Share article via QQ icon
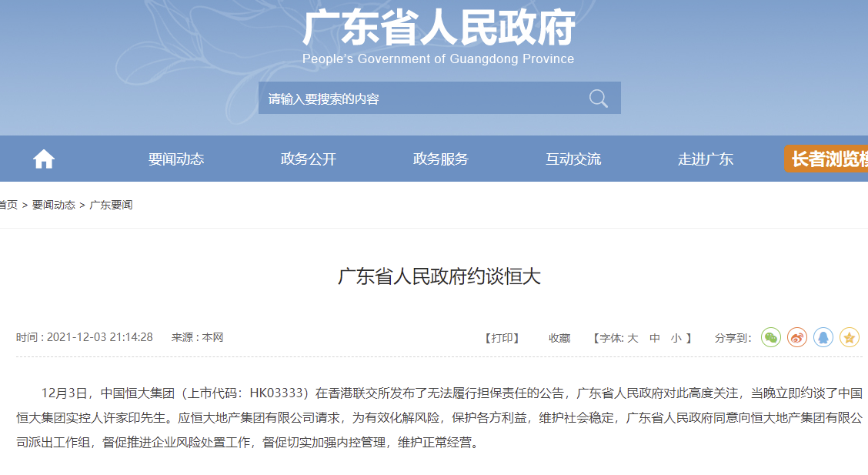This screenshot has height=475, width=868. (823, 338)
